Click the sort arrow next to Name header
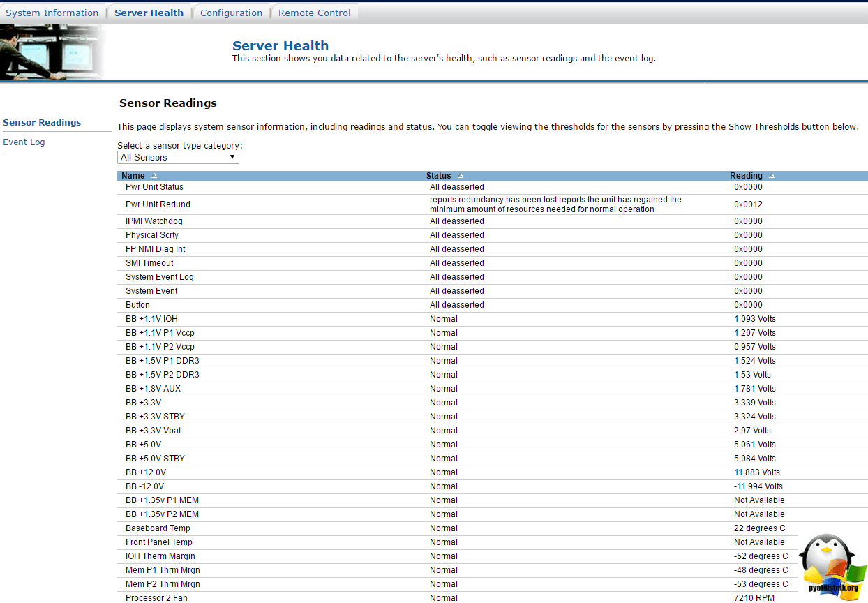868x603 pixels. click(x=154, y=176)
